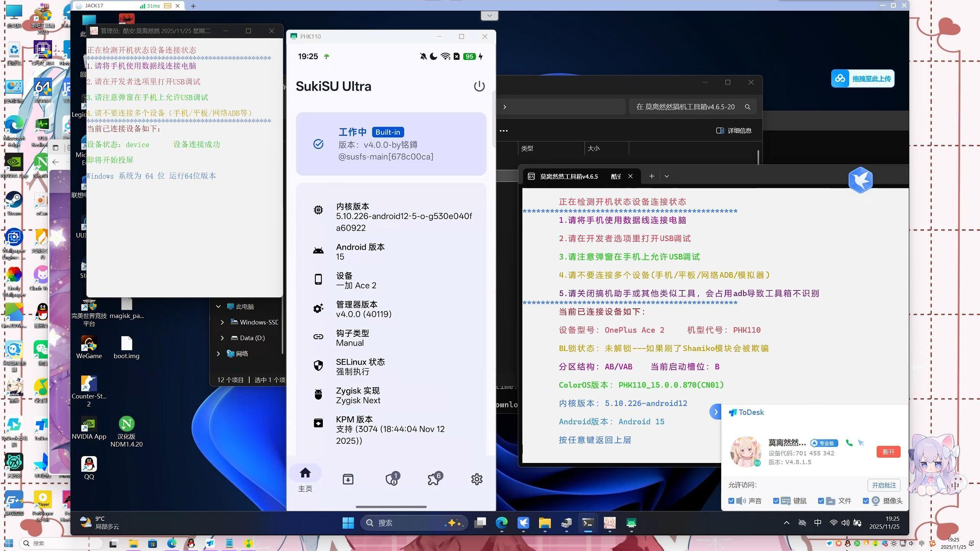Click the remote taskbar search field
The image size is (980, 551).
pyautogui.click(x=414, y=523)
